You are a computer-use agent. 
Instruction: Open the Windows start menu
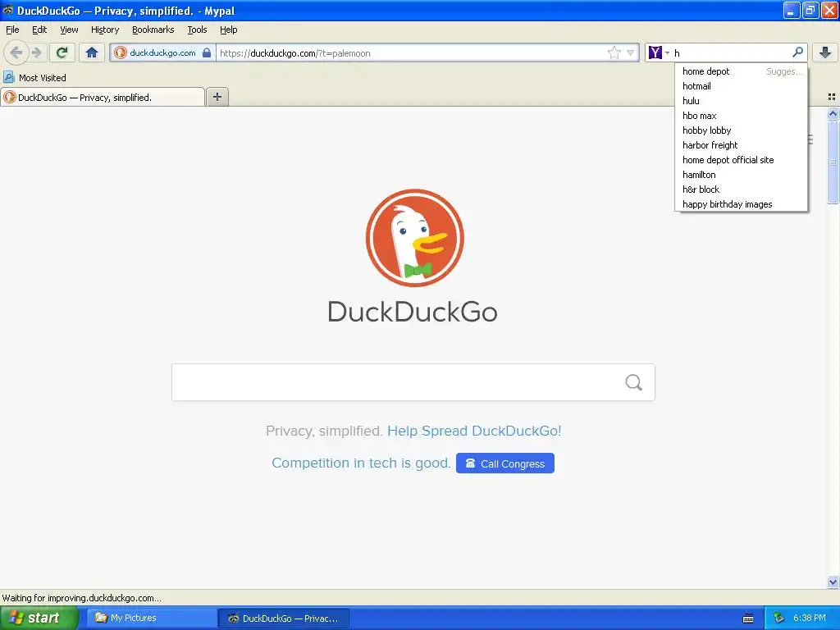click(x=39, y=618)
